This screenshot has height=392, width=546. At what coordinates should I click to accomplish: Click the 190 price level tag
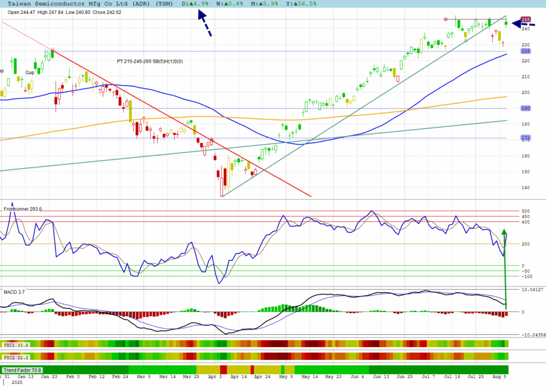pos(526,108)
